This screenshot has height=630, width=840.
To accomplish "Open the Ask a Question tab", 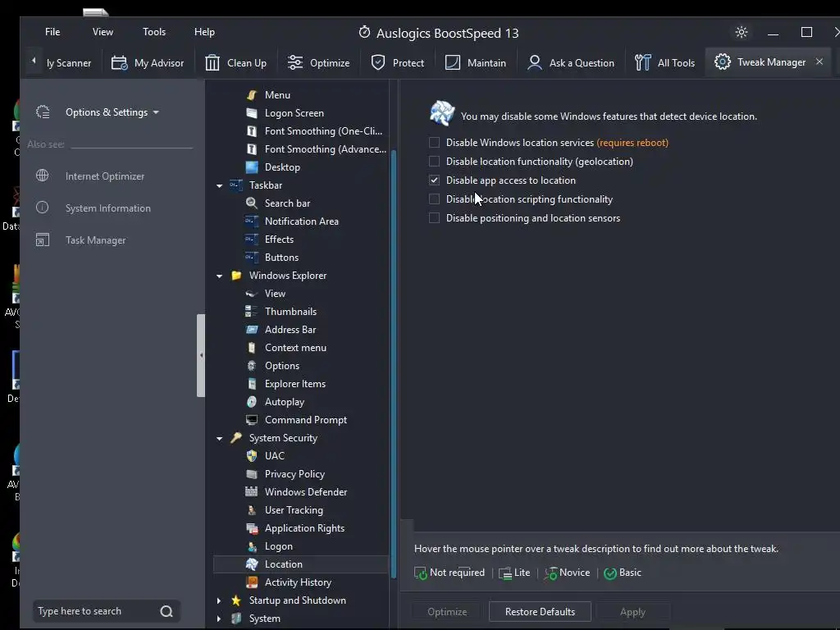I will [571, 62].
